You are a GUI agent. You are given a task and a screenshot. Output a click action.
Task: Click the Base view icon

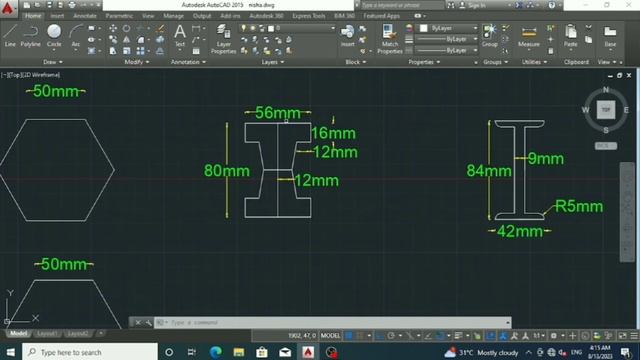(610, 36)
